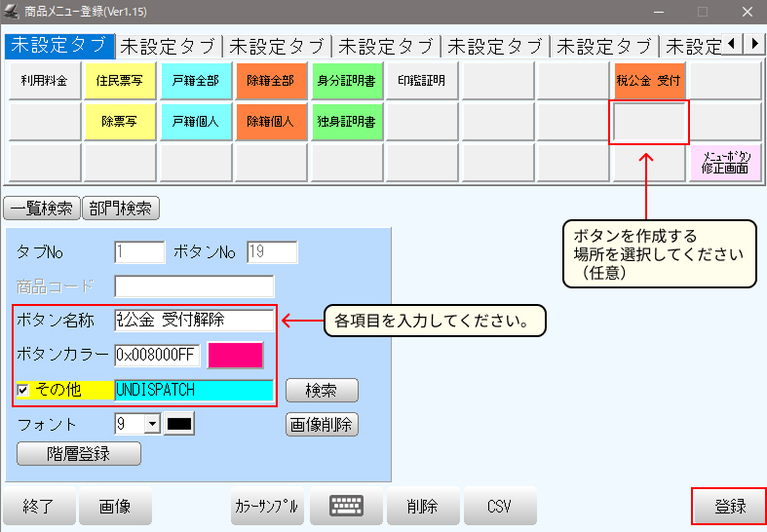This screenshot has width=767, height=532.
Task: Toggle the その他 checkbox
Action: pos(23,390)
